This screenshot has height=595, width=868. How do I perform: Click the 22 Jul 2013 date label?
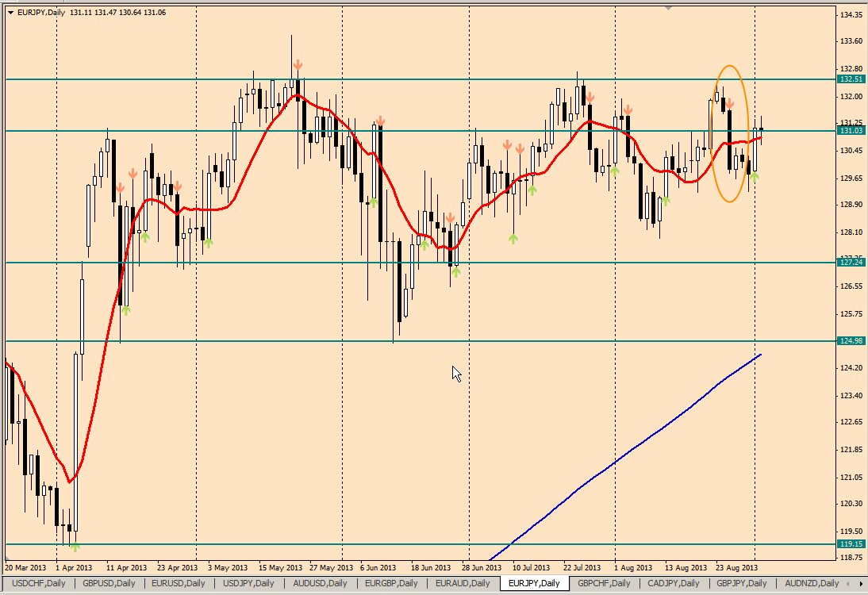[x=582, y=567]
